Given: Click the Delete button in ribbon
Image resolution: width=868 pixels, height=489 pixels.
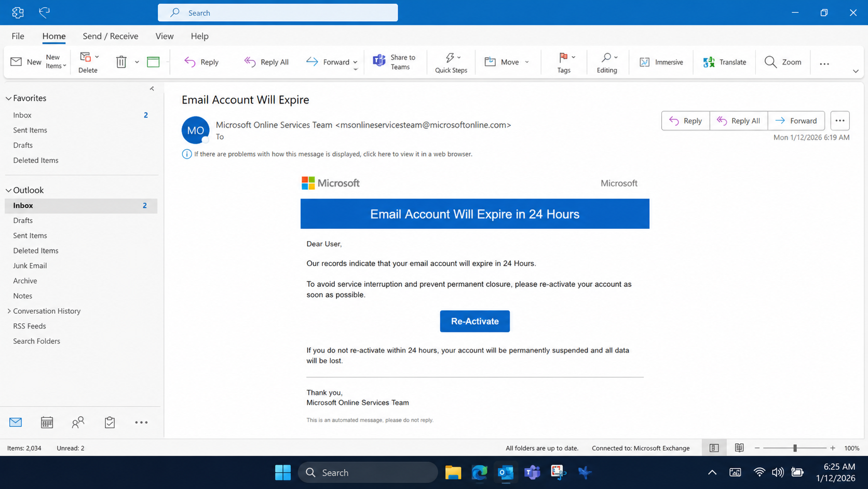Looking at the screenshot, I should (x=88, y=62).
